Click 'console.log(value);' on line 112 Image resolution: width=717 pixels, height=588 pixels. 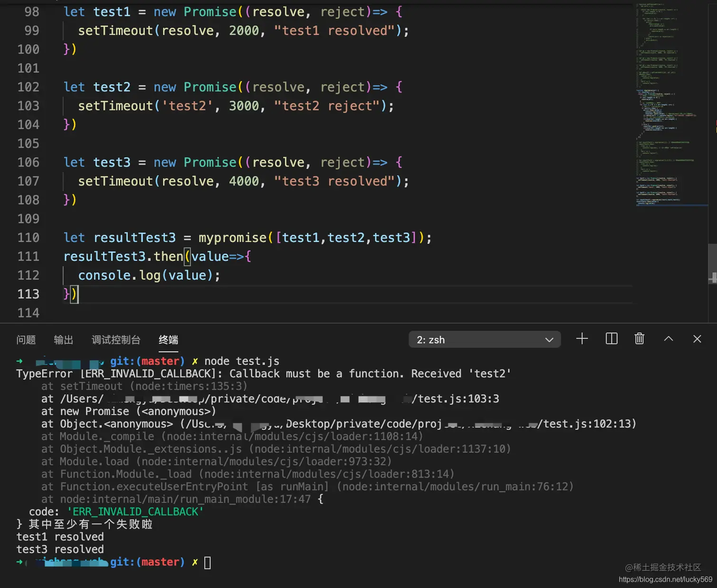149,275
